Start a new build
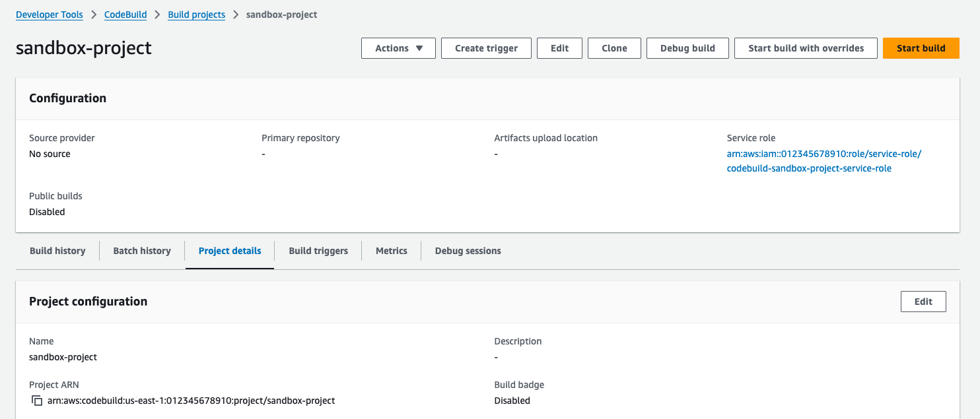The width and height of the screenshot is (980, 419). (x=921, y=48)
